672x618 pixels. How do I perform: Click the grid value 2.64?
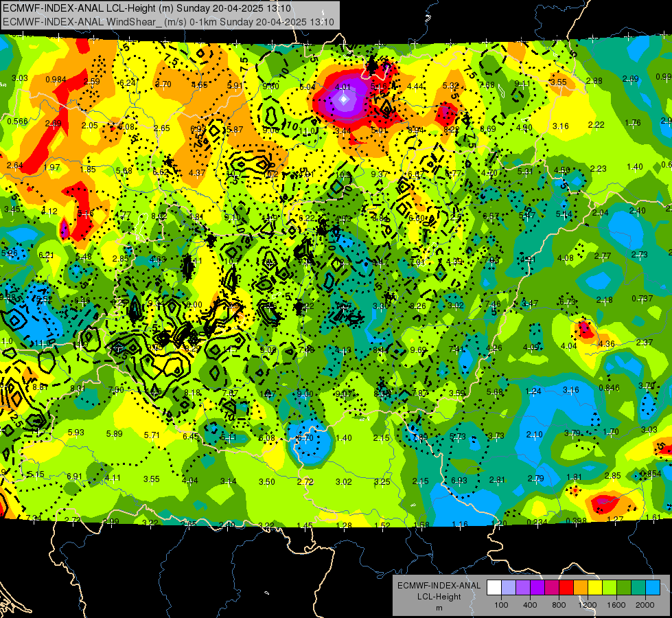pyautogui.click(x=15, y=165)
